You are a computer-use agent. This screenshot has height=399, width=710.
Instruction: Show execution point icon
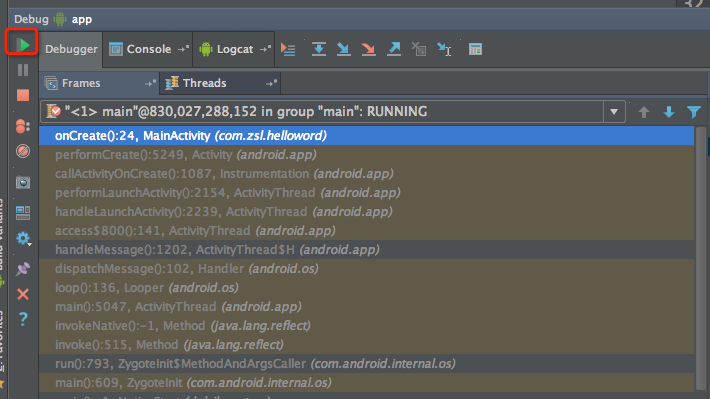[x=288, y=49]
